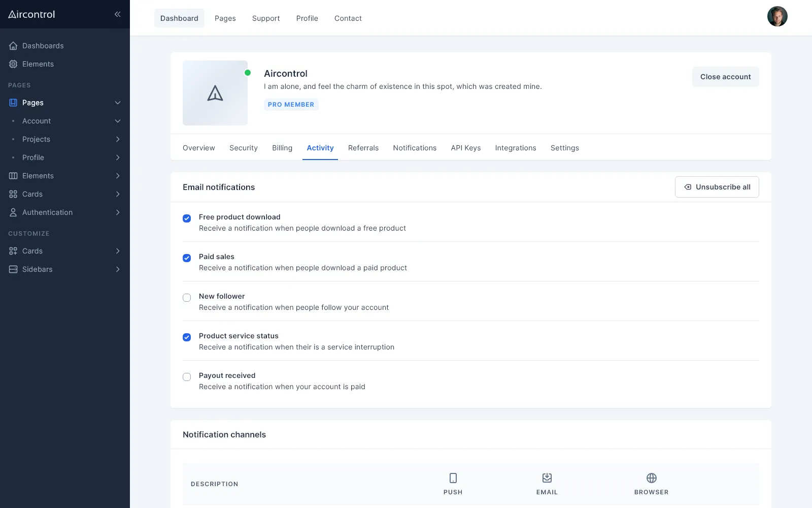Image resolution: width=812 pixels, height=508 pixels.
Task: Enable Payout received notification checkbox
Action: (x=187, y=377)
